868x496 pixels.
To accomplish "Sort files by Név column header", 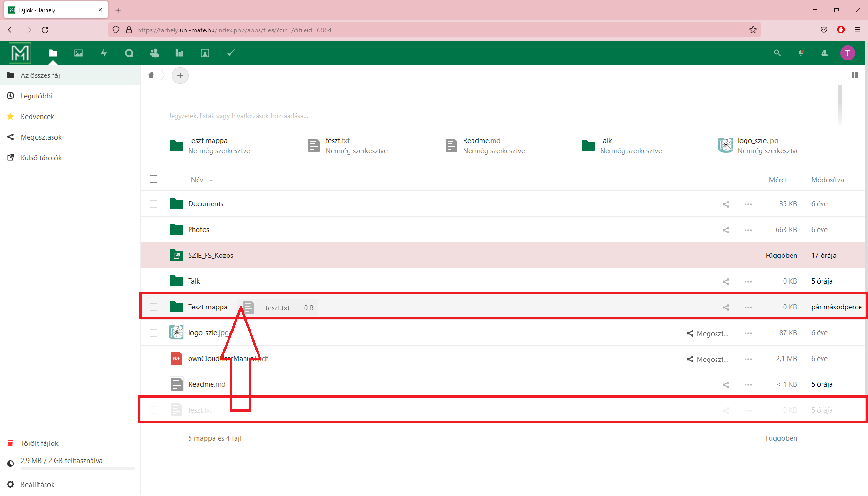I will [x=197, y=180].
